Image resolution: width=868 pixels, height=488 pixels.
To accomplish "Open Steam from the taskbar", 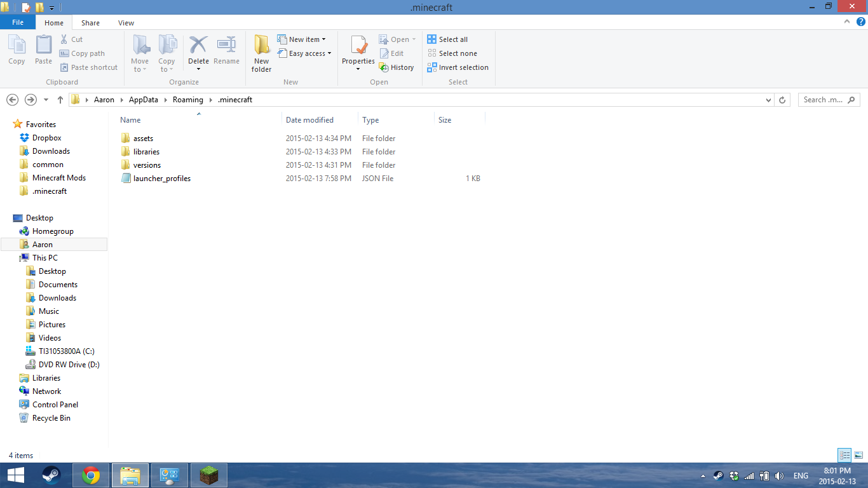I will tap(51, 475).
